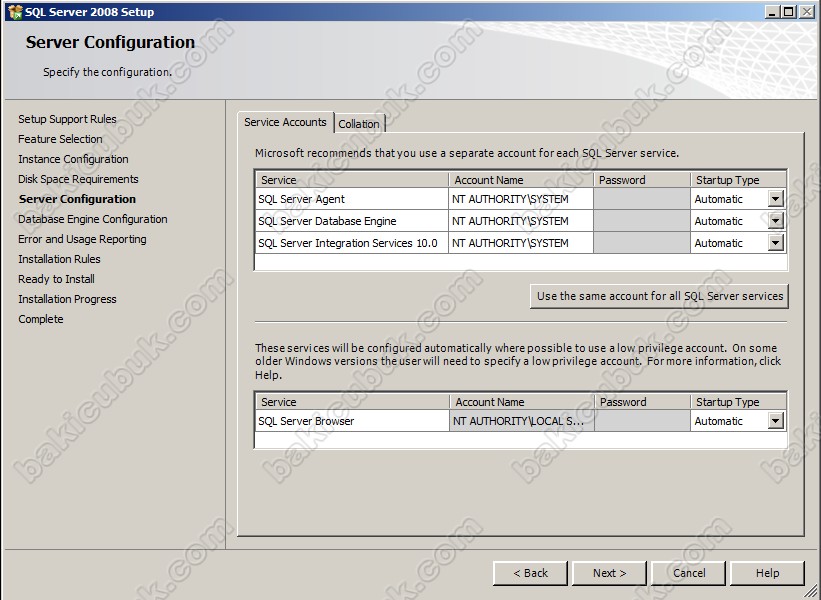Click Error and Usage Reporting step
Image resolution: width=821 pixels, height=600 pixels.
pyautogui.click(x=82, y=239)
